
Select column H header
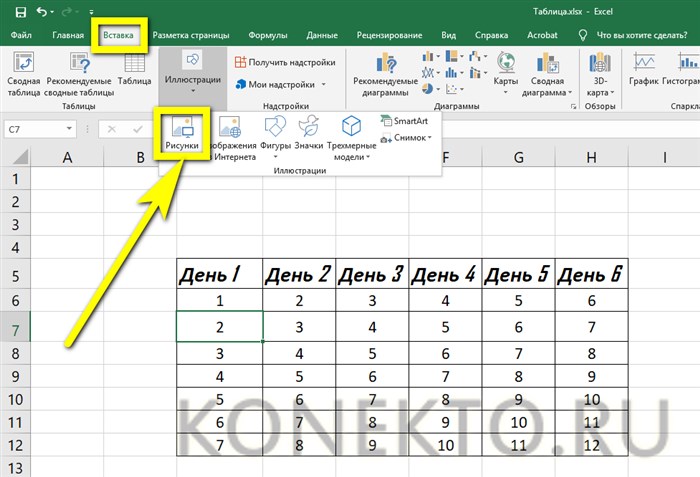pos(592,157)
